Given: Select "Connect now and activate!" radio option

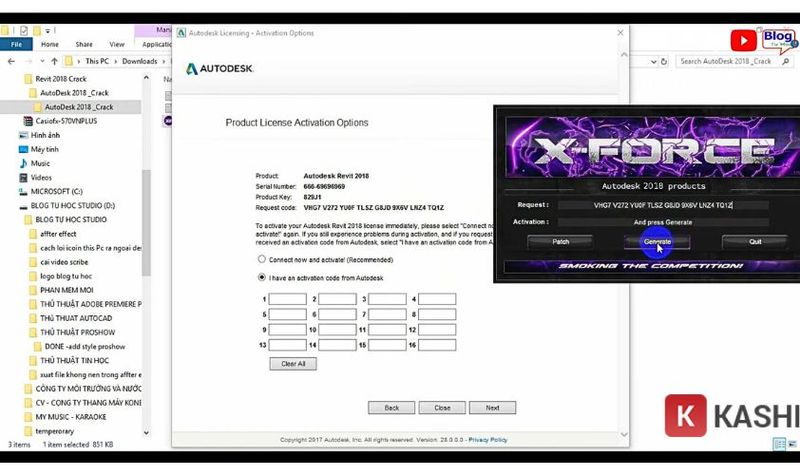Looking at the screenshot, I should point(262,259).
